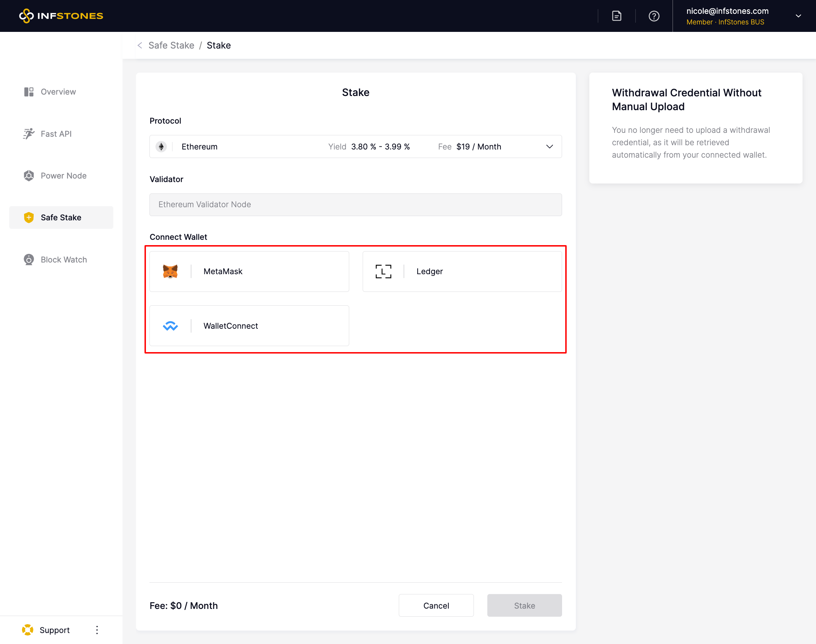The width and height of the screenshot is (816, 644).
Task: Open the three-dot menu beside Support
Action: coord(97,630)
